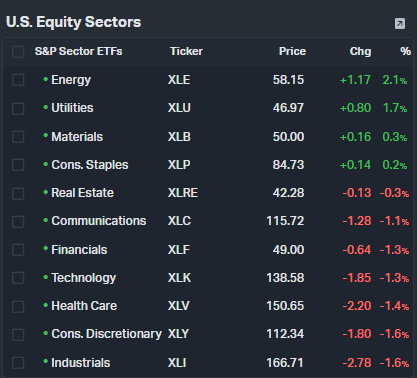This screenshot has width=417, height=378.
Task: Click the Health Care price 150.65
Action: tap(285, 306)
